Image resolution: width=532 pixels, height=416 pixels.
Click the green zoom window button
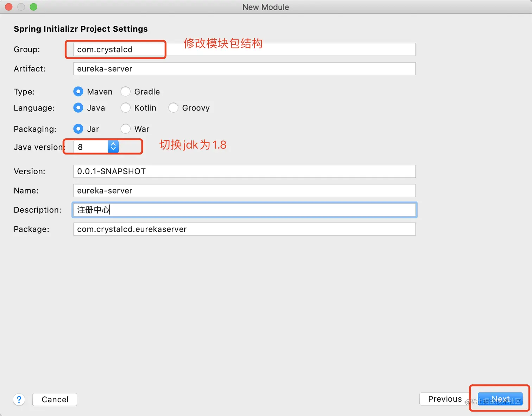coord(33,7)
